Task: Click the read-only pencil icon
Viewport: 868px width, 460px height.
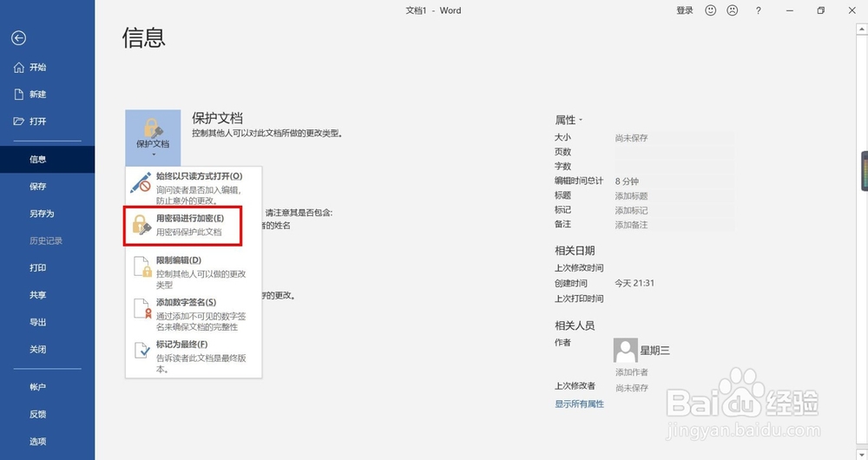Action: pyautogui.click(x=141, y=183)
